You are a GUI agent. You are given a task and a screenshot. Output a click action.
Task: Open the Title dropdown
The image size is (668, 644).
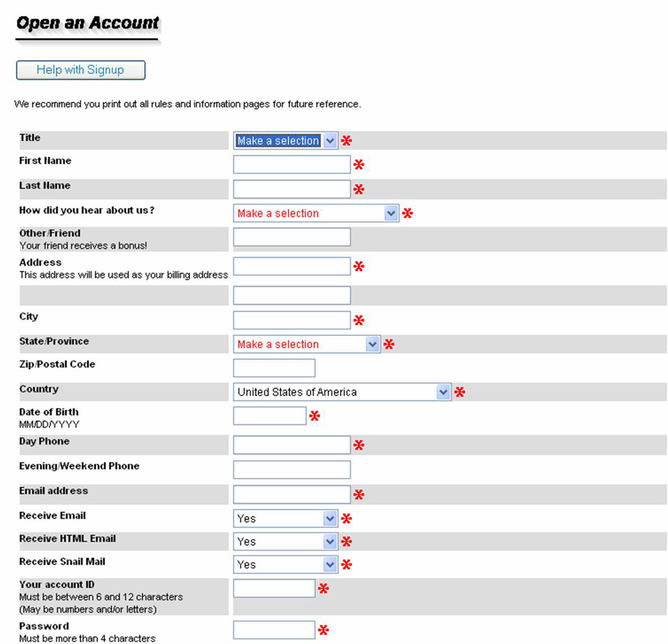click(x=285, y=140)
